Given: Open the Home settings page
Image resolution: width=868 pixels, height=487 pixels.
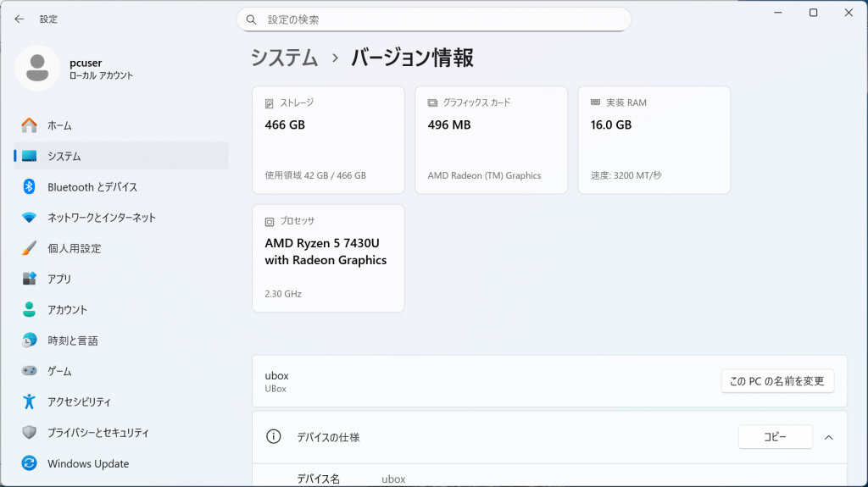Looking at the screenshot, I should [x=59, y=125].
